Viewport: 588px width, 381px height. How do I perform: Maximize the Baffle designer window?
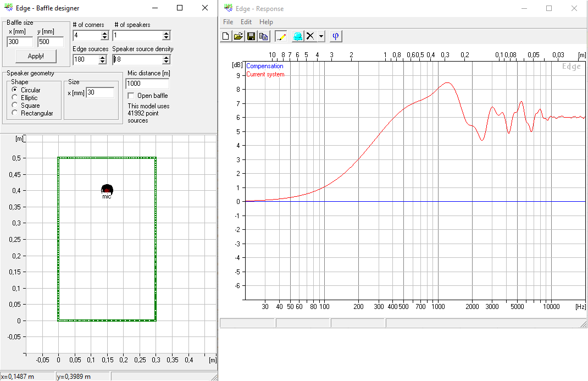click(x=180, y=8)
